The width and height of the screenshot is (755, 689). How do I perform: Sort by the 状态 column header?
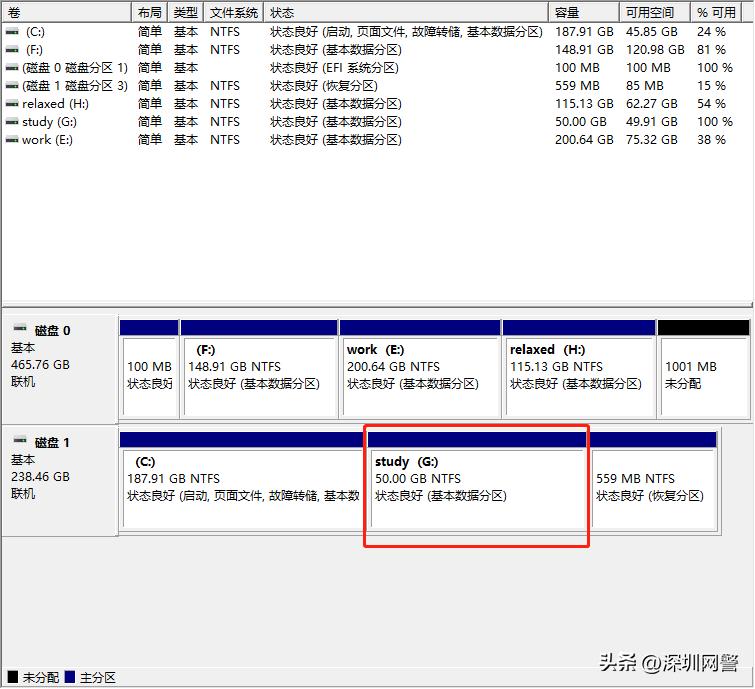point(406,13)
